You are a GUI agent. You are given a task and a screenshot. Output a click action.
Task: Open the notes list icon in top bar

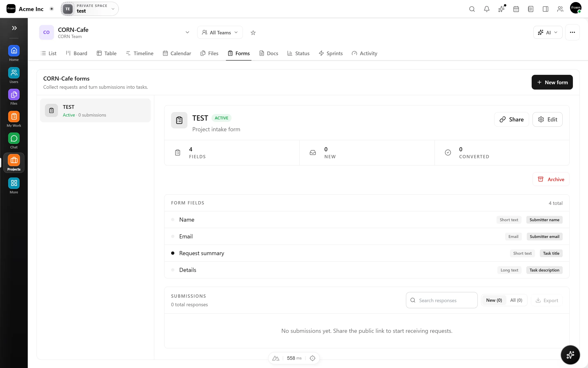click(x=531, y=9)
